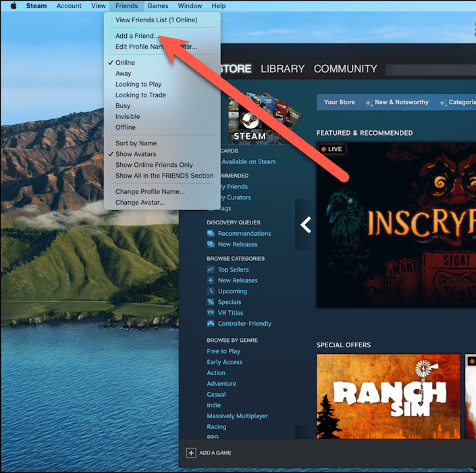
Task: Open the Steam menu in menu bar
Action: point(36,6)
